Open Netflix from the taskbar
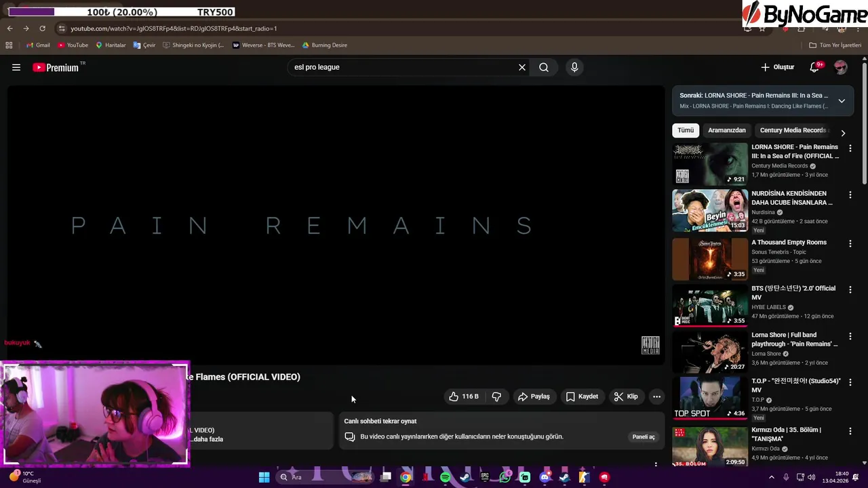 coord(425,477)
